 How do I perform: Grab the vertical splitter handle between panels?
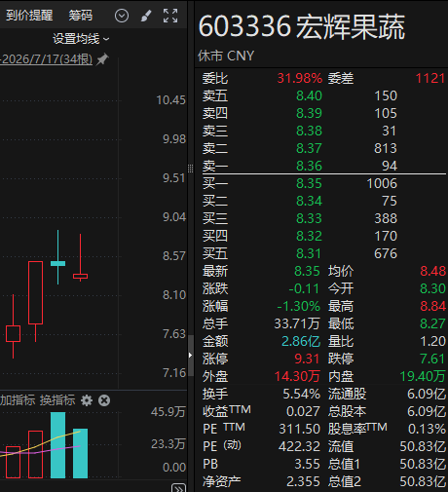tap(191, 169)
